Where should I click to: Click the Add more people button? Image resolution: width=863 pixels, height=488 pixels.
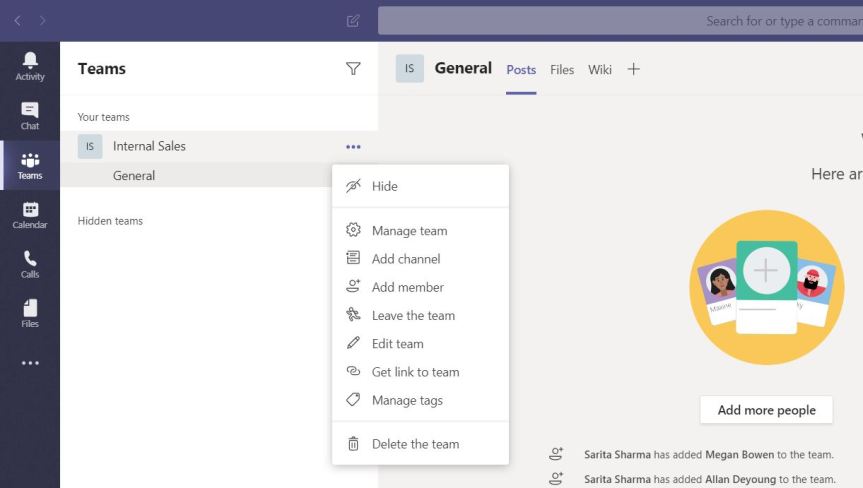766,410
